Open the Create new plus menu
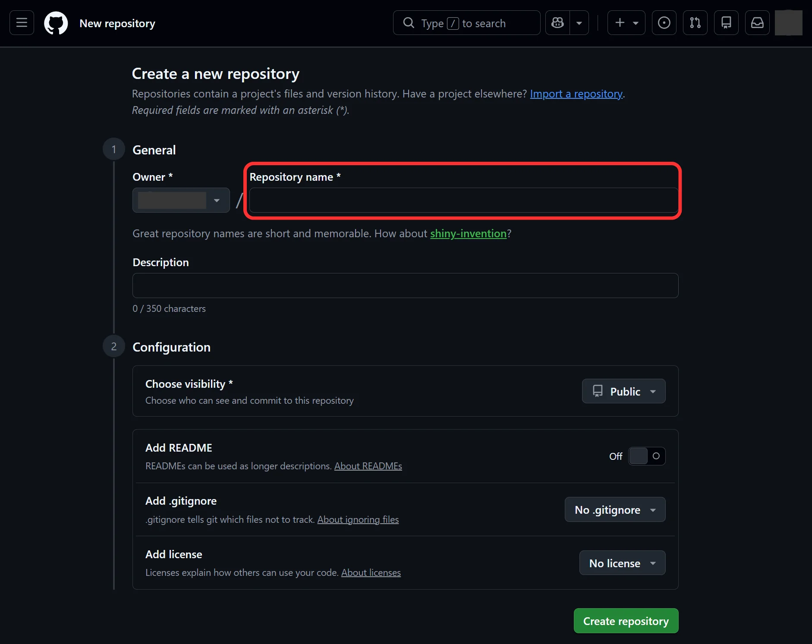Image resolution: width=812 pixels, height=644 pixels. pyautogui.click(x=626, y=22)
